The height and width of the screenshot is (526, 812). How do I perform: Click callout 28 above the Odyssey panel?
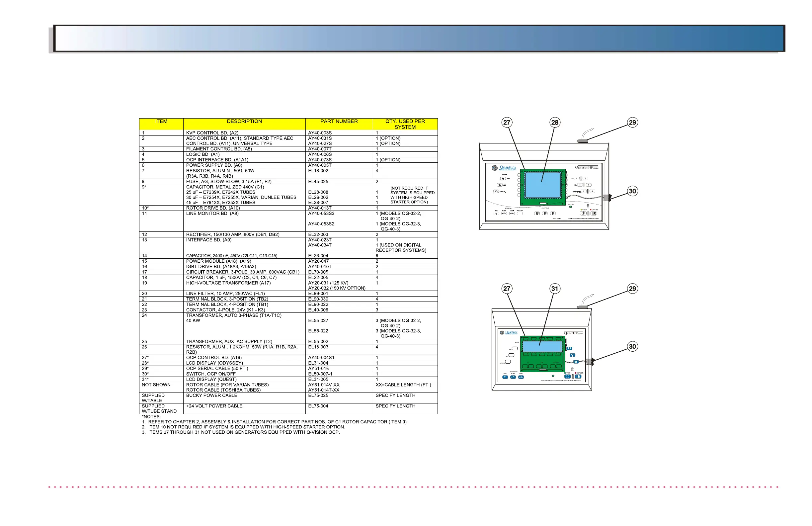[555, 123]
